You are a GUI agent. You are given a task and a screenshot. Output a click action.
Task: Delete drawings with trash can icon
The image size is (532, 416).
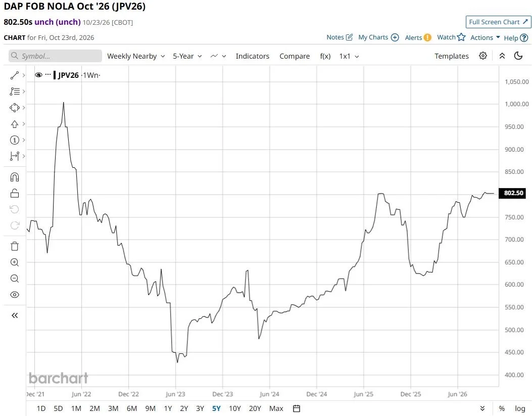15,246
